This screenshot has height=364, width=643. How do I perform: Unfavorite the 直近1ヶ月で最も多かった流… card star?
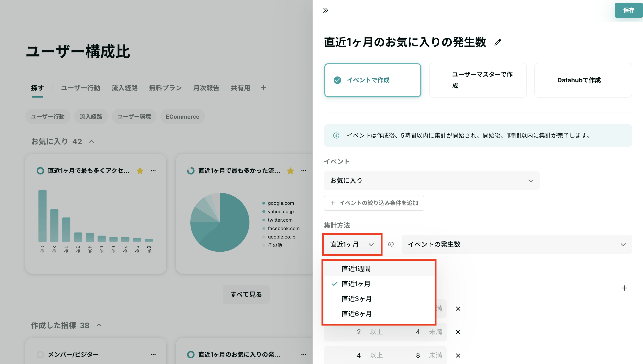290,171
